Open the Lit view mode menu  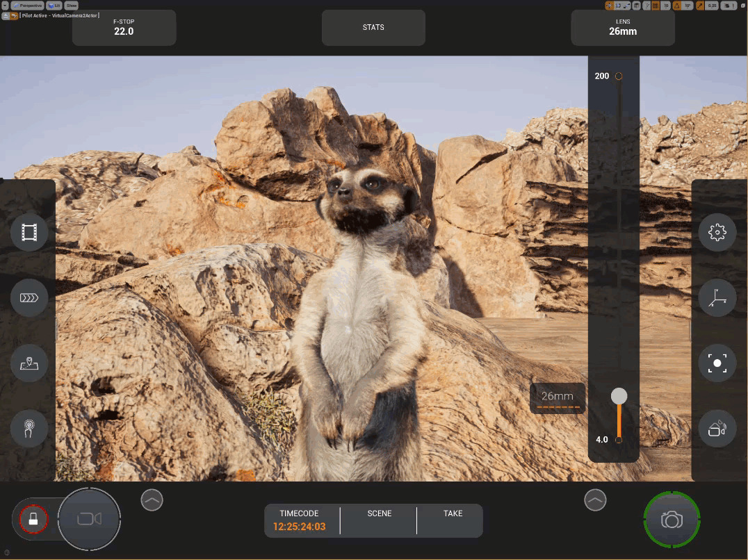(55, 6)
